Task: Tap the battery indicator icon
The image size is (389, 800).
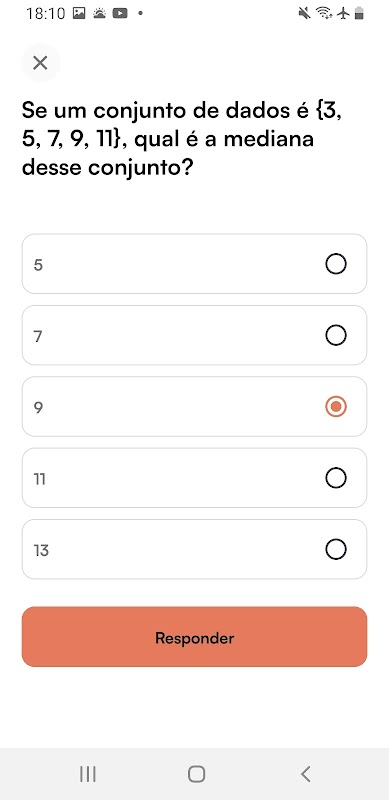Action: [x=359, y=13]
